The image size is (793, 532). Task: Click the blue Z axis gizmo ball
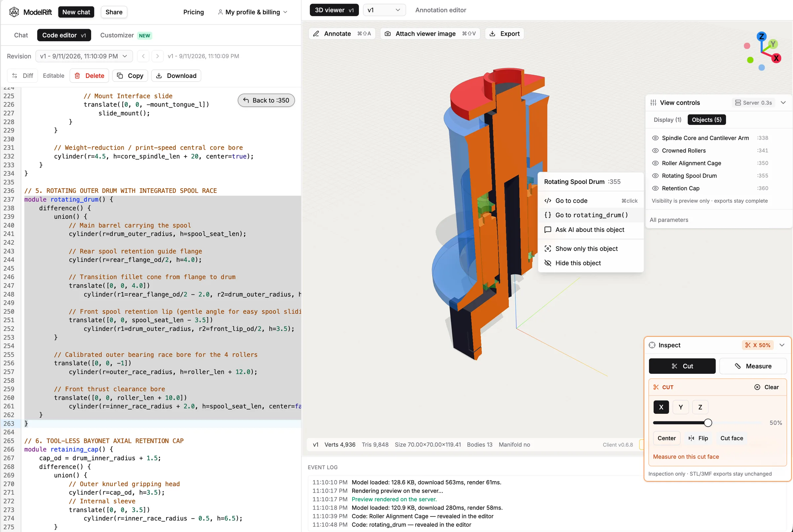click(x=761, y=36)
